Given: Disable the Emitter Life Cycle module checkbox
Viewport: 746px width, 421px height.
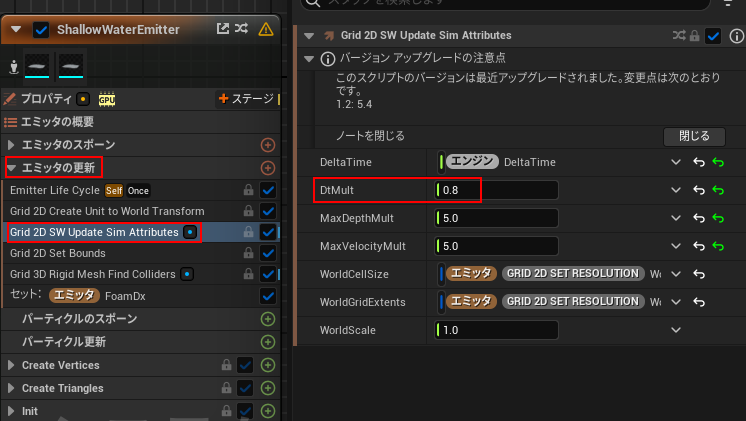Looking at the screenshot, I should click(267, 190).
